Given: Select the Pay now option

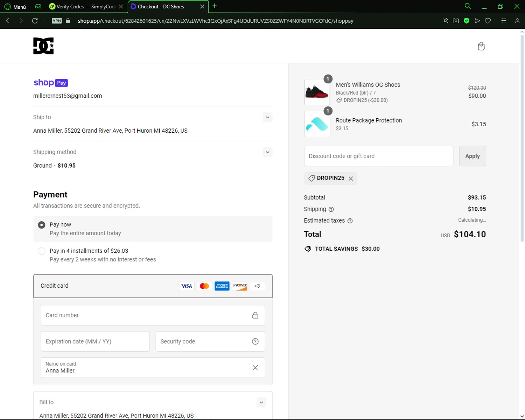Looking at the screenshot, I should point(42,225).
